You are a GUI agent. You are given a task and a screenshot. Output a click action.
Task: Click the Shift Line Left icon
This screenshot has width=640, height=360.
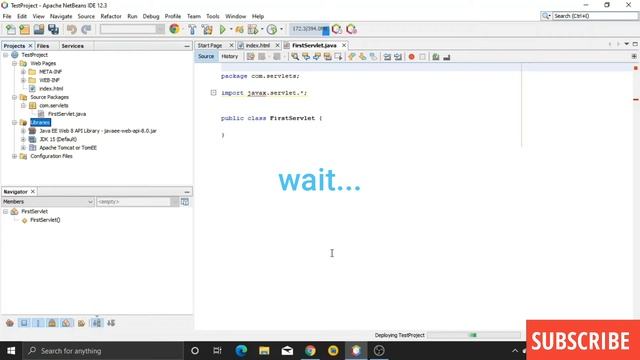click(x=387, y=57)
